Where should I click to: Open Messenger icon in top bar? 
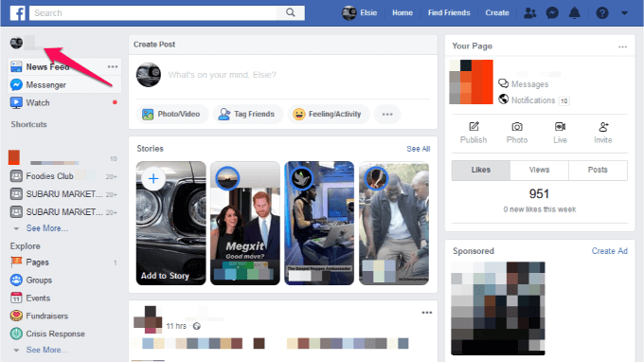pos(552,13)
